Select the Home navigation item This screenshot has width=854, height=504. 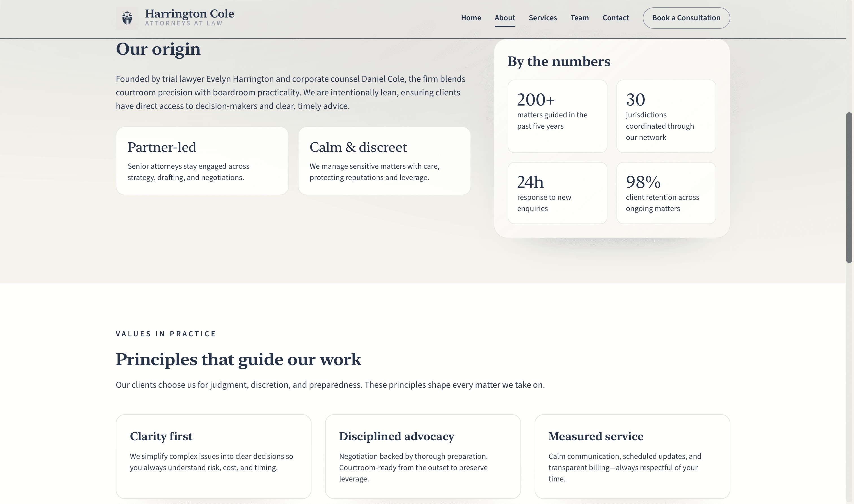coord(471,18)
